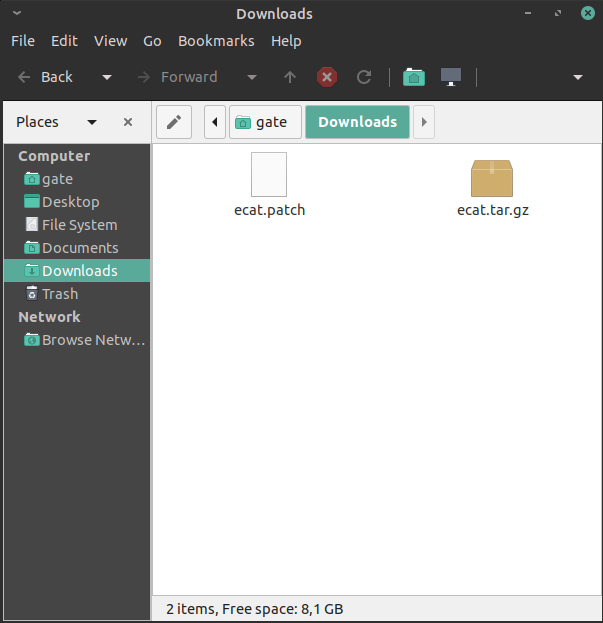The width and height of the screenshot is (603, 623).
Task: Minimize the Downloads window
Action: coord(528,13)
